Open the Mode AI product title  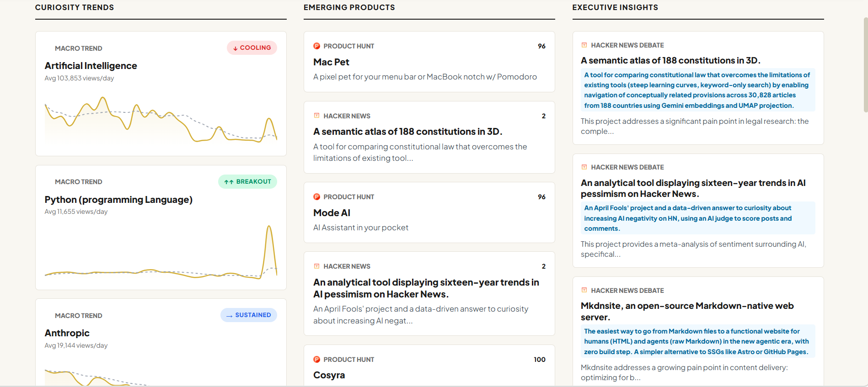point(332,213)
